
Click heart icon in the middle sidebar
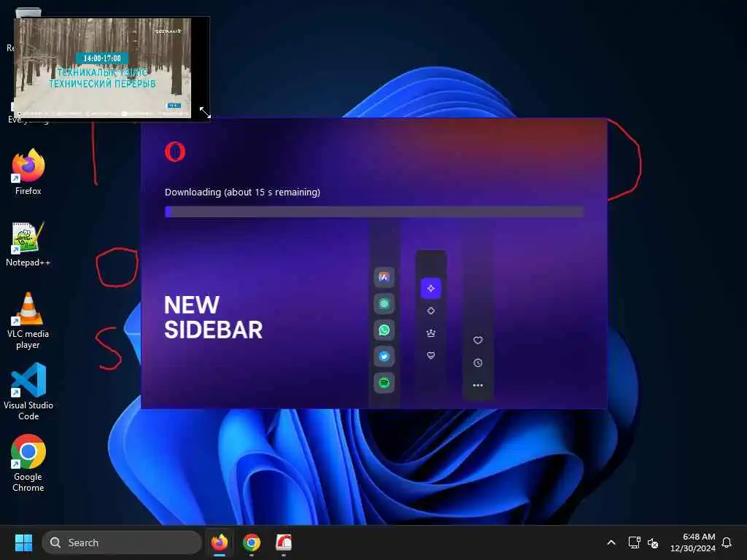pos(430,355)
